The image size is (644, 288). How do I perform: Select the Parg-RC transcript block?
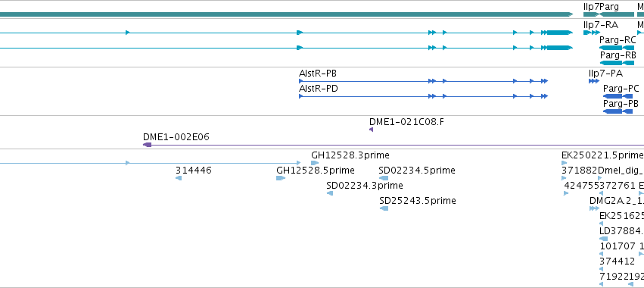tap(617, 48)
